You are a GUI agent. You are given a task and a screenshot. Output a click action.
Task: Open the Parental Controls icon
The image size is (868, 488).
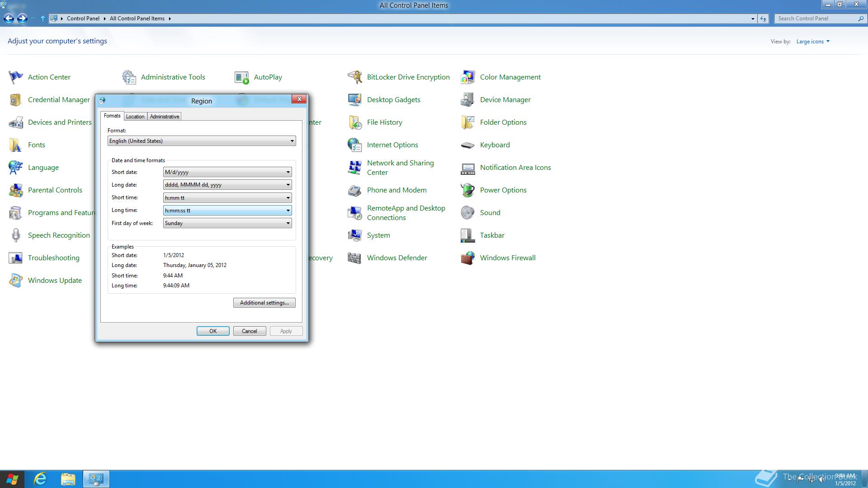16,190
